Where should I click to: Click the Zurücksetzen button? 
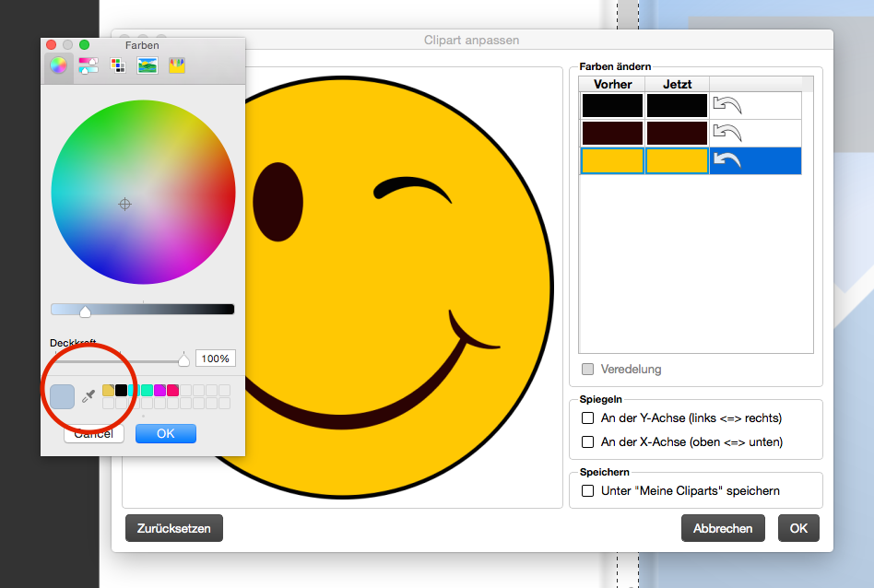click(x=174, y=529)
